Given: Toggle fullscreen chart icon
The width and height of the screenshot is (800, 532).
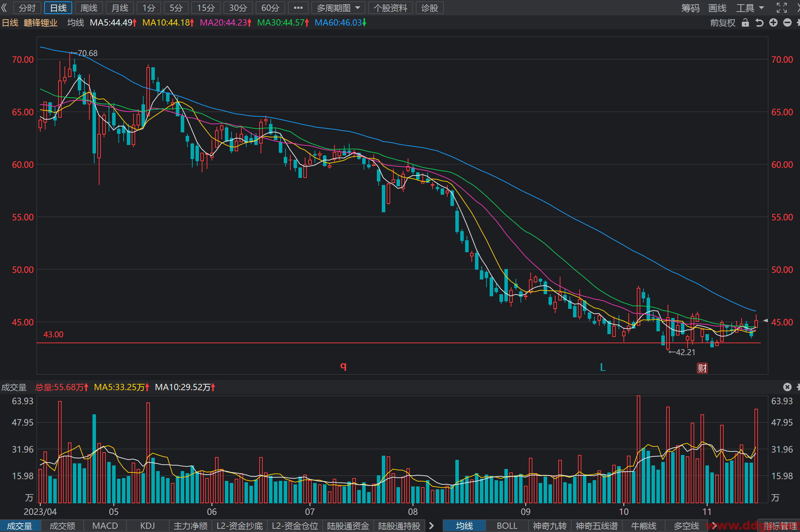Looking at the screenshot, I should [x=781, y=8].
